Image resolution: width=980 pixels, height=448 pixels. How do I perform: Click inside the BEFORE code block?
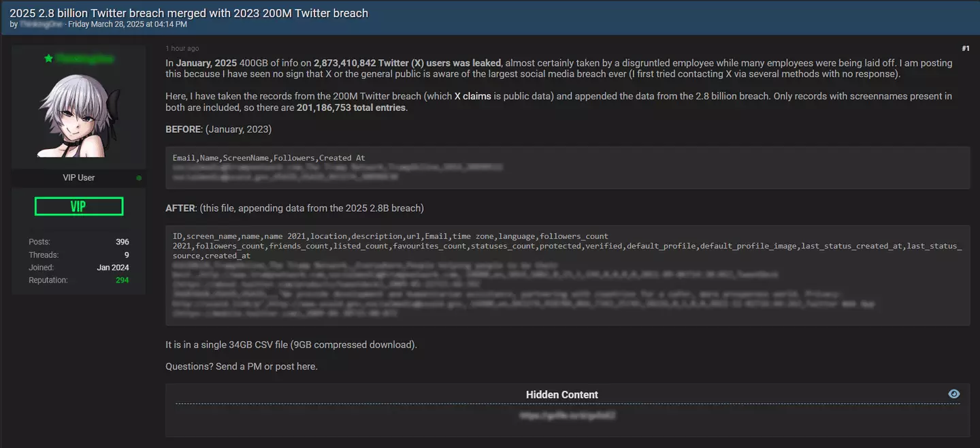(x=567, y=167)
